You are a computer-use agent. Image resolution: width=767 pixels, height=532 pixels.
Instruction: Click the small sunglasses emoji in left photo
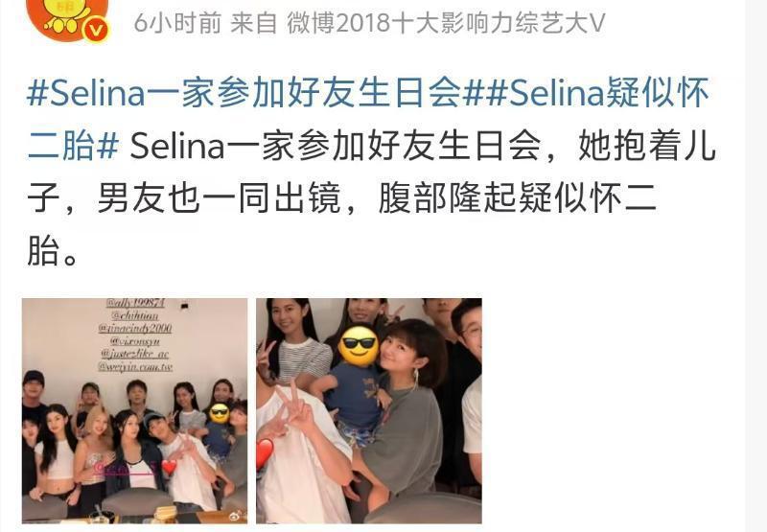click(219, 413)
